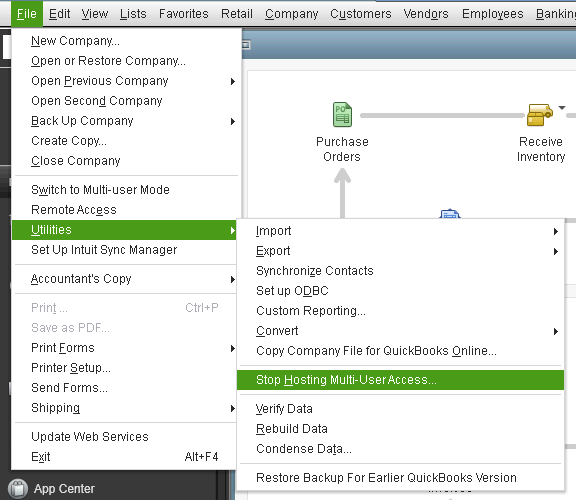This screenshot has height=500, width=576.
Task: Click the Receive Inventory icon
Action: tap(539, 115)
